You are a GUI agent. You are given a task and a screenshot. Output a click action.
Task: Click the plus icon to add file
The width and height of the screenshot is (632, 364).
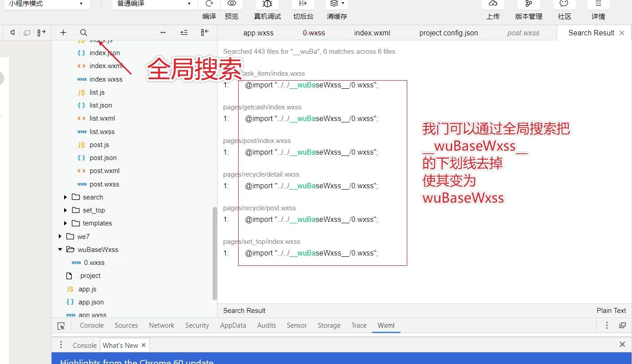(x=63, y=33)
